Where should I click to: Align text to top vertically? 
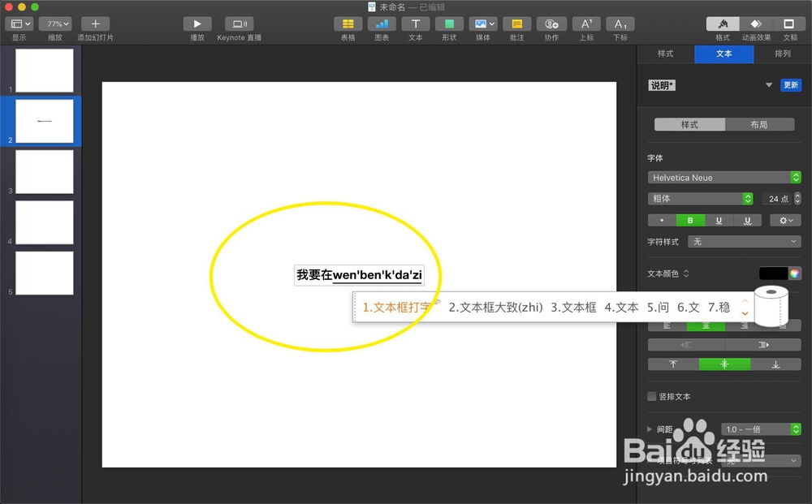click(x=673, y=364)
